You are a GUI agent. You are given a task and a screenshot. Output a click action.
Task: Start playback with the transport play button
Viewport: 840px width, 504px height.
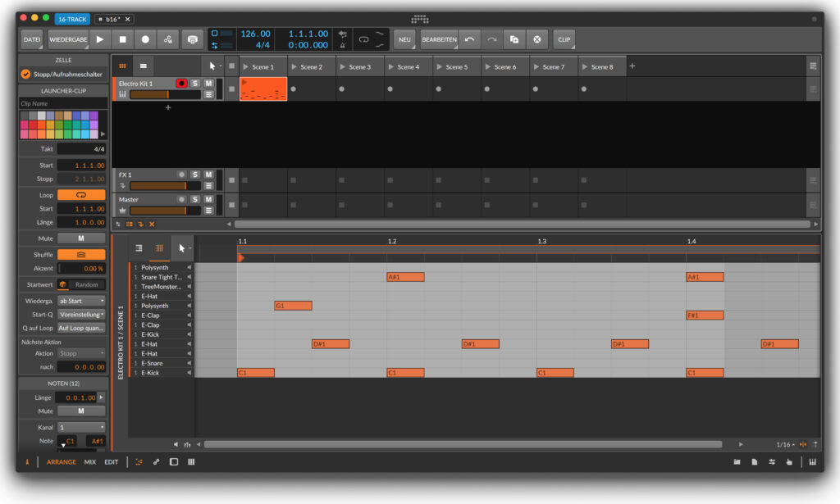(100, 39)
